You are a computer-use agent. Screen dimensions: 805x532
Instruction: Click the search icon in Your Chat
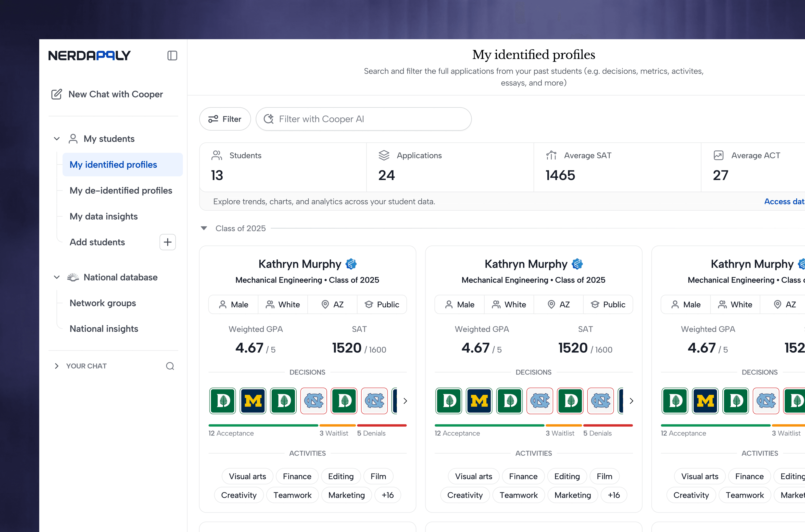tap(170, 366)
